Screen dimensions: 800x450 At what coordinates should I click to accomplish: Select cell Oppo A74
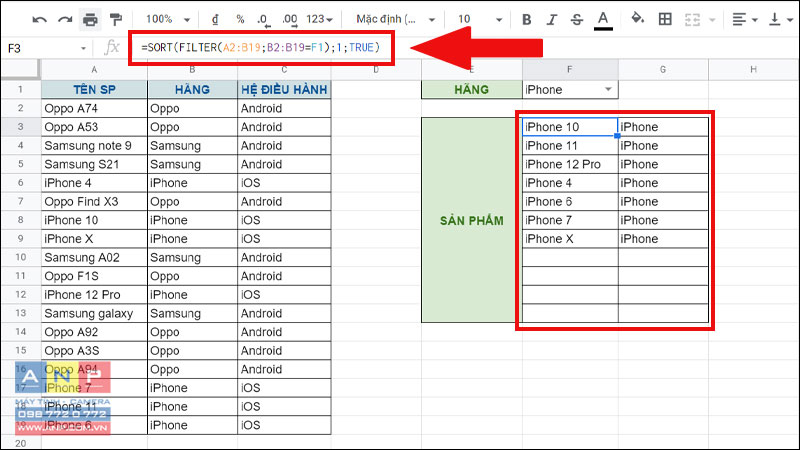(94, 108)
